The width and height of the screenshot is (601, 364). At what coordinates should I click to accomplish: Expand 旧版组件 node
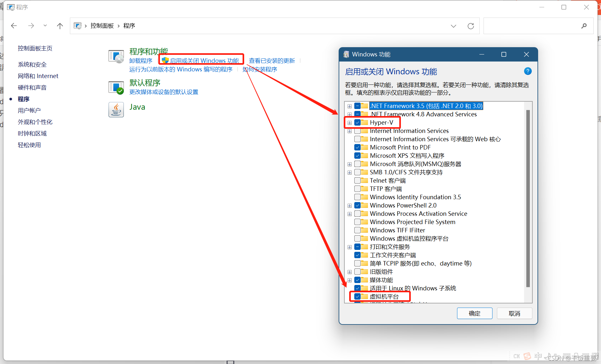click(349, 272)
